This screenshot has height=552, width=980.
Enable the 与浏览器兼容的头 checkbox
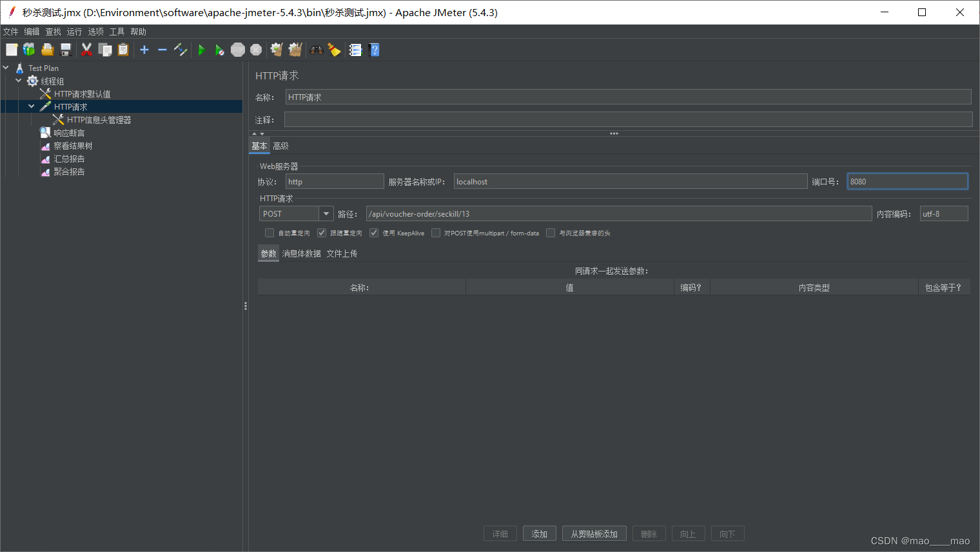pos(551,233)
